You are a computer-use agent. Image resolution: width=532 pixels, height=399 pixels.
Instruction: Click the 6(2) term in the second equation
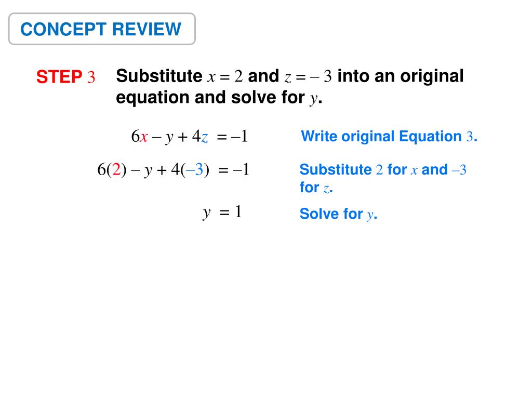click(x=112, y=169)
